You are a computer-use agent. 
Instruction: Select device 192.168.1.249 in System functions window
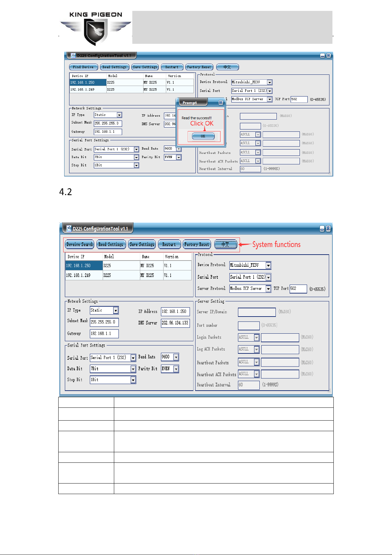pyautogui.click(x=128, y=275)
